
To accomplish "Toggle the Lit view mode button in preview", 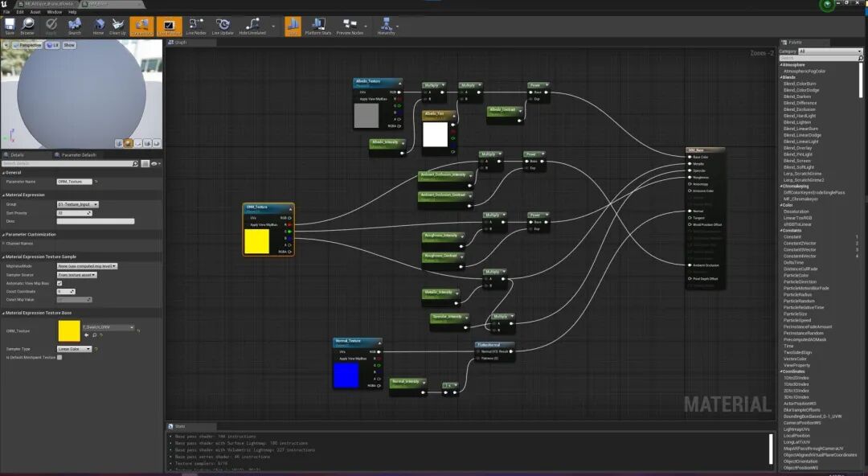I will tap(51, 45).
